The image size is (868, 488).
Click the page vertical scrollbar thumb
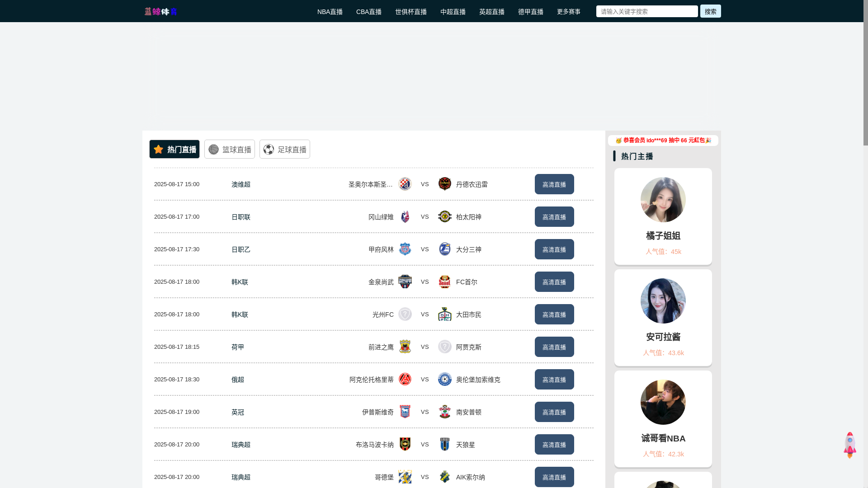[866, 73]
